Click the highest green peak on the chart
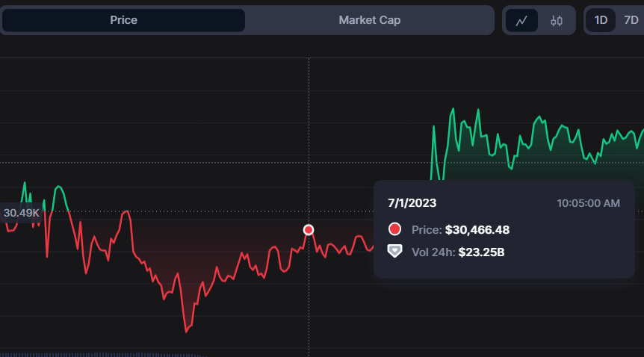The height and width of the screenshot is (357, 644). tap(453, 109)
